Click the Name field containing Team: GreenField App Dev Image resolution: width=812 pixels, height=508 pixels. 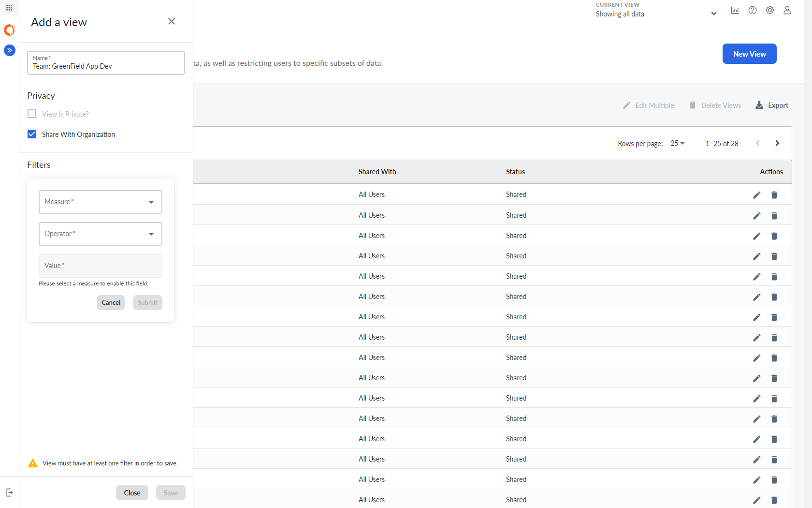[x=106, y=66]
